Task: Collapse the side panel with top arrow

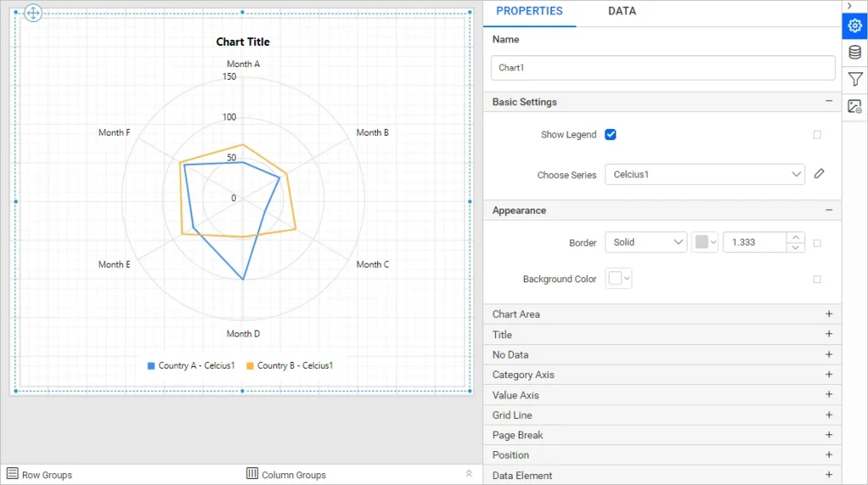Action: 850,6
